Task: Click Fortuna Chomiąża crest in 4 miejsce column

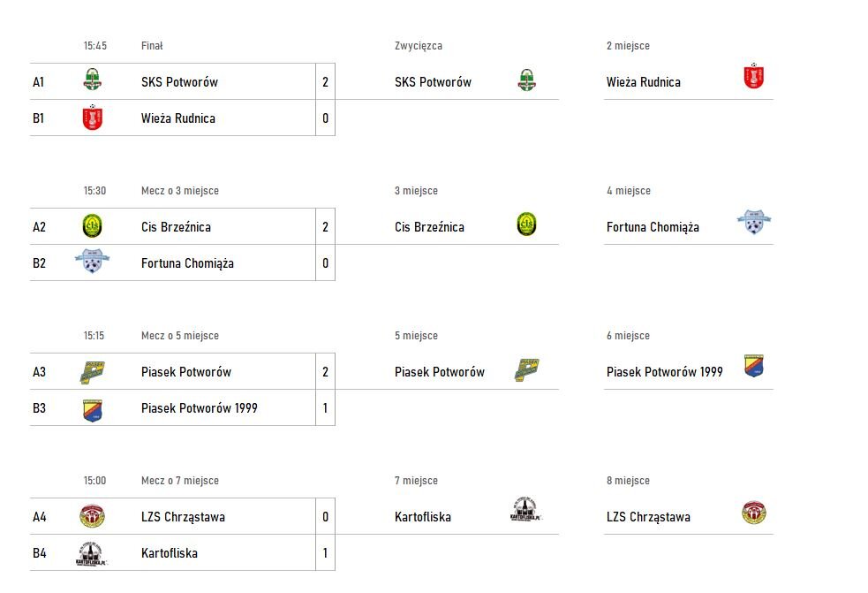Action: coord(754,222)
